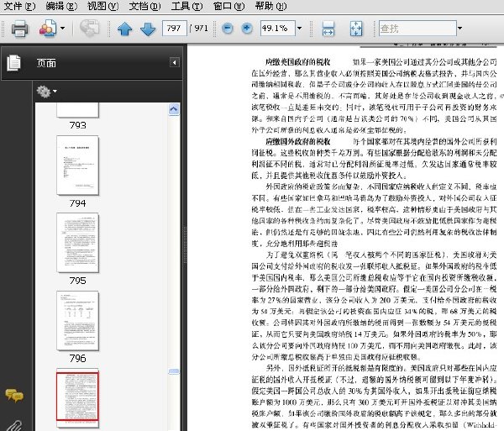504x431 pixels.
Task: Open the 工具(T) menu
Action: click(186, 6)
